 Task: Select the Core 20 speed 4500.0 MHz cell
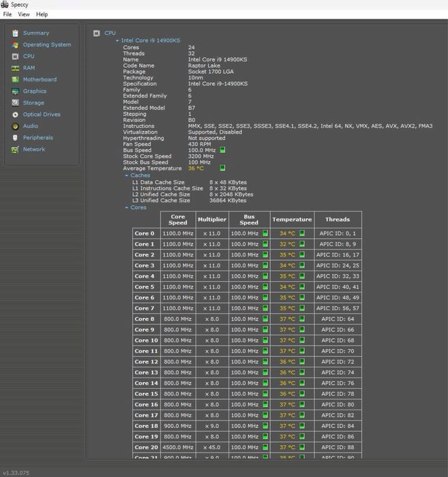point(178,447)
